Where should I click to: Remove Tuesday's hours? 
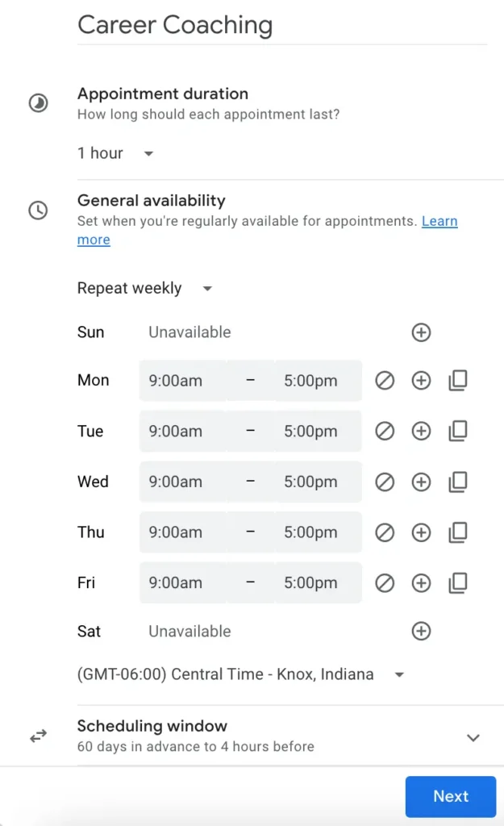pyautogui.click(x=385, y=431)
